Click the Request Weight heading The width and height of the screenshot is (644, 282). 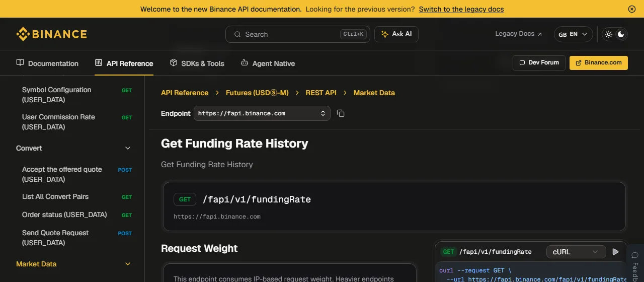click(x=199, y=248)
